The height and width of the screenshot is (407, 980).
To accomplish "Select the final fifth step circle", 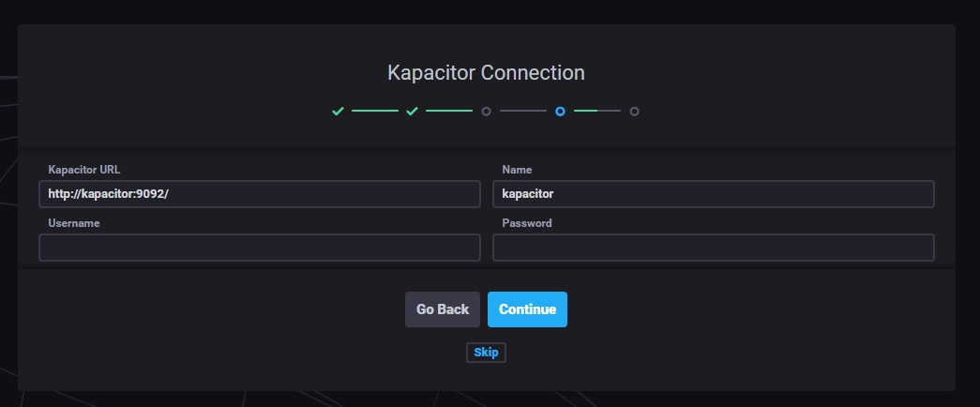I will (x=634, y=111).
